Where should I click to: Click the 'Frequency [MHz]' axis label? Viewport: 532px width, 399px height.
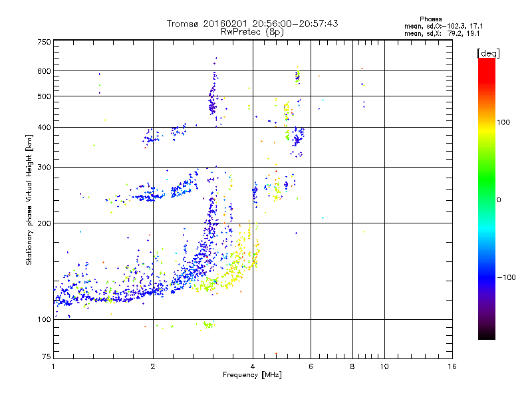tap(252, 375)
